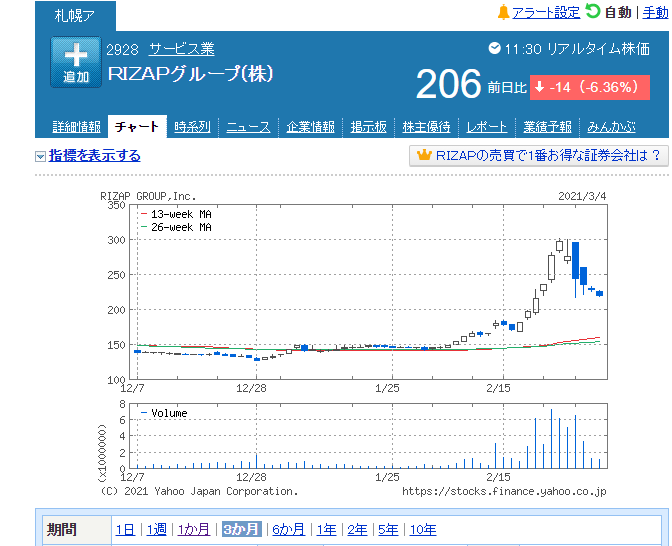The image size is (672, 546).
Task: Open the みんかぶ tab
Action: click(x=611, y=127)
